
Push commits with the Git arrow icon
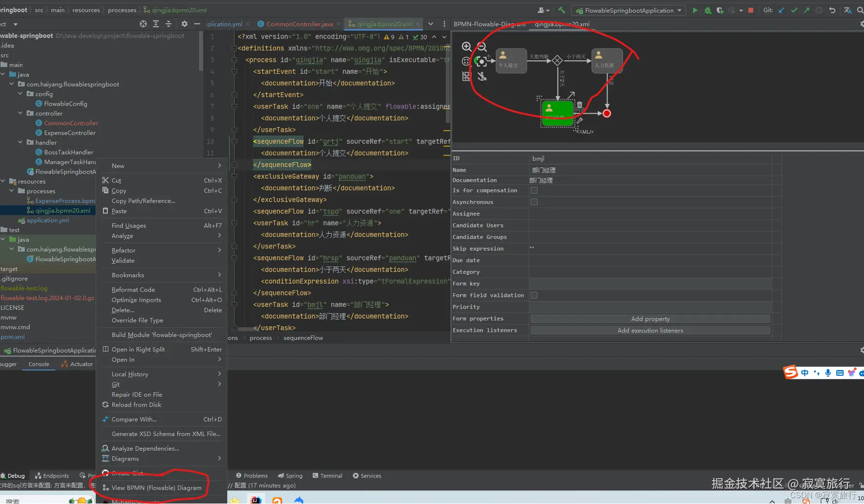807,10
